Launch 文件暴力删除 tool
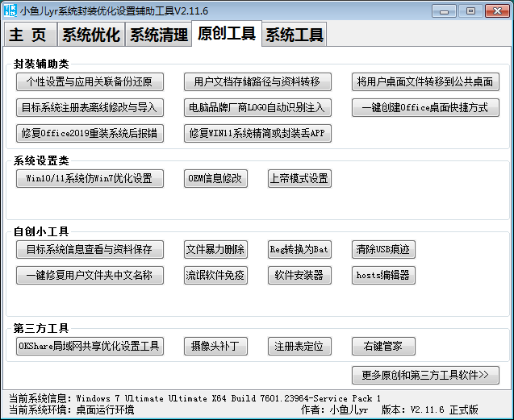 pos(215,249)
